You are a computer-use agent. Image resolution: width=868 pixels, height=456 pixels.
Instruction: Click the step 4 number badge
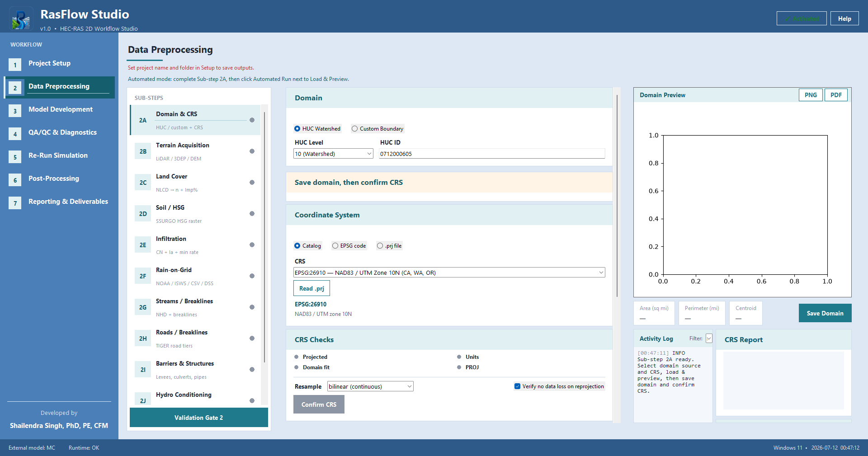pos(15,134)
